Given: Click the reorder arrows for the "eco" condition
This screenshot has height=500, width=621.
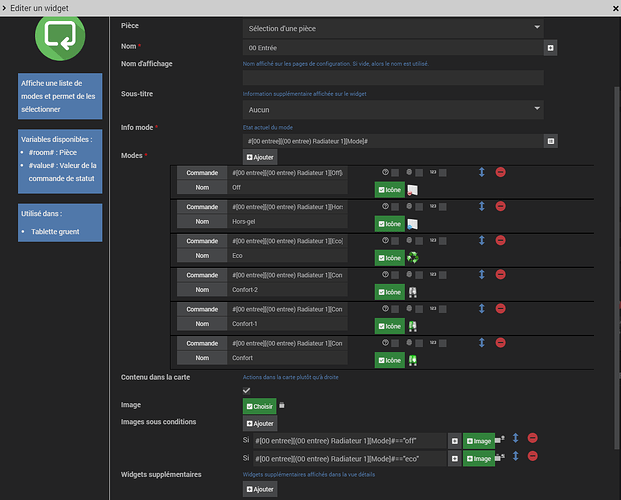Looking at the screenshot, I should click(515, 456).
